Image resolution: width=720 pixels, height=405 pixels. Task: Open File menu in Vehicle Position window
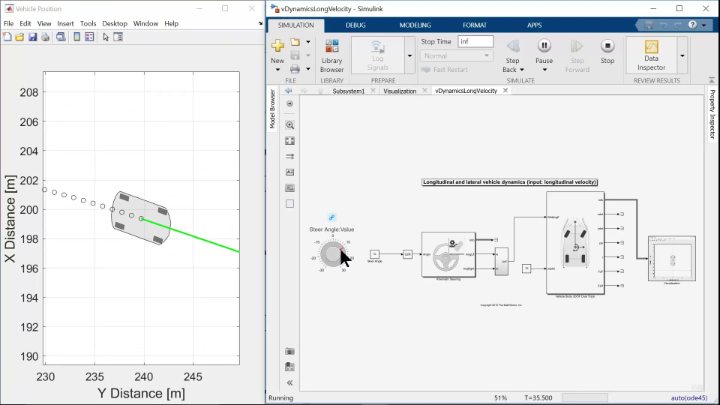pyautogui.click(x=8, y=23)
